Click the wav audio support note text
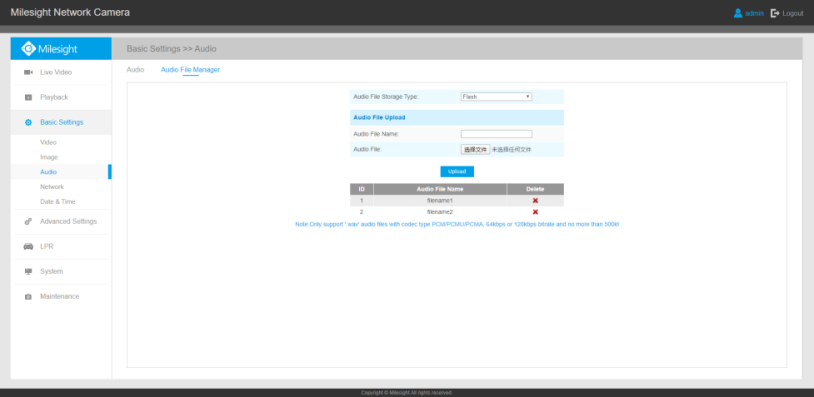This screenshot has width=814, height=397. pos(457,224)
